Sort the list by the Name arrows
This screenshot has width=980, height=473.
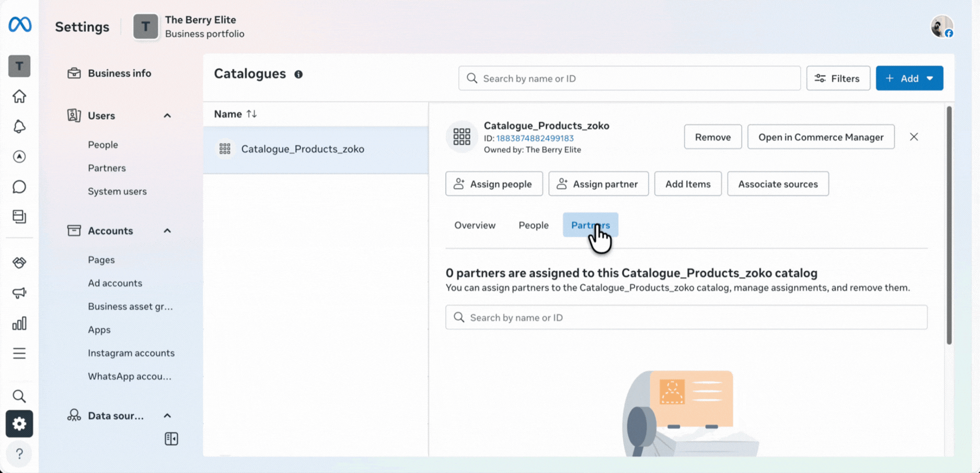click(x=252, y=114)
